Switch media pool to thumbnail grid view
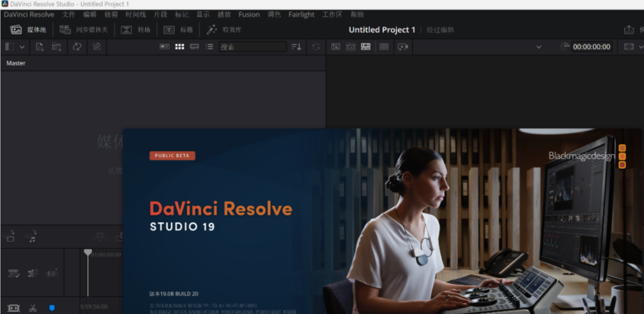 179,47
